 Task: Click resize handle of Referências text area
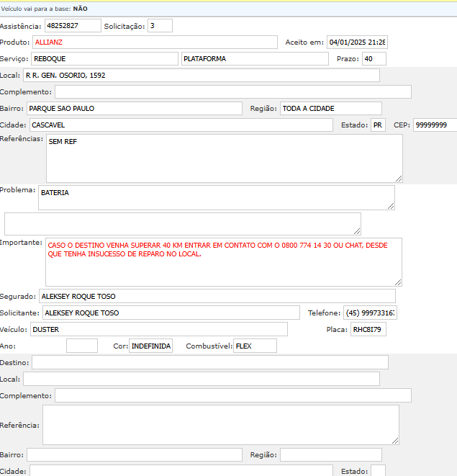[x=399, y=179]
